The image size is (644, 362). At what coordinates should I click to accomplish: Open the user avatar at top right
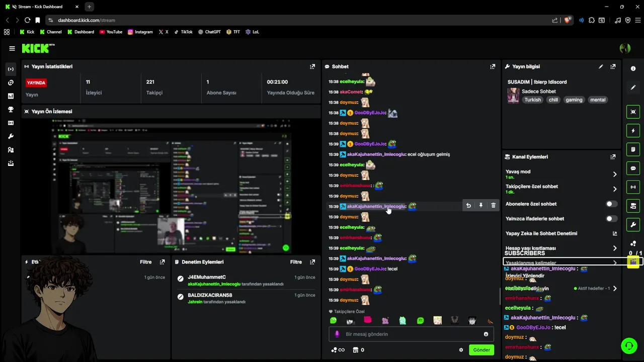(x=625, y=48)
